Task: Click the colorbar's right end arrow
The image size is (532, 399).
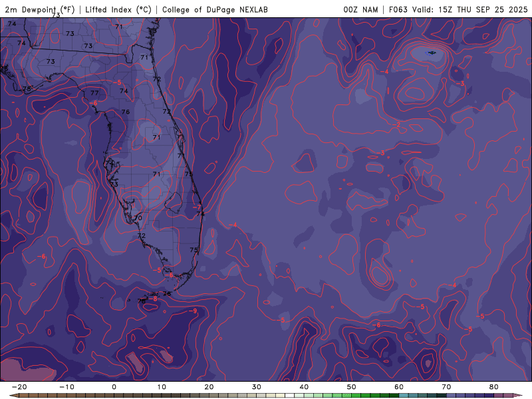Action: 518,396
